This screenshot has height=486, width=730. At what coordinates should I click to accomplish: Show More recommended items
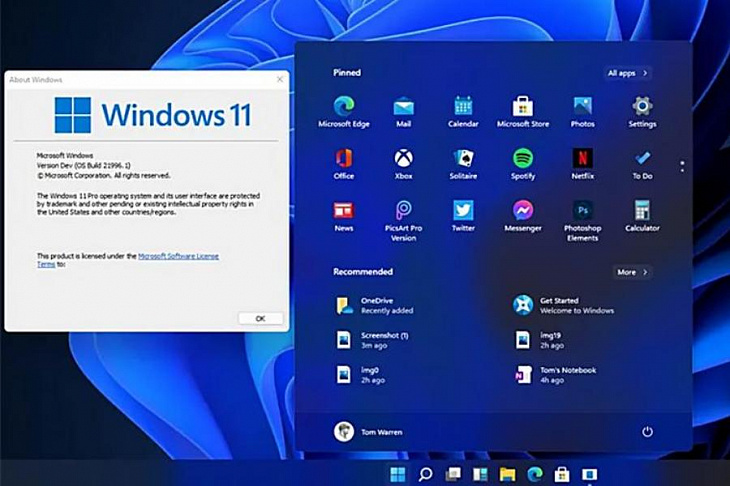tap(632, 272)
